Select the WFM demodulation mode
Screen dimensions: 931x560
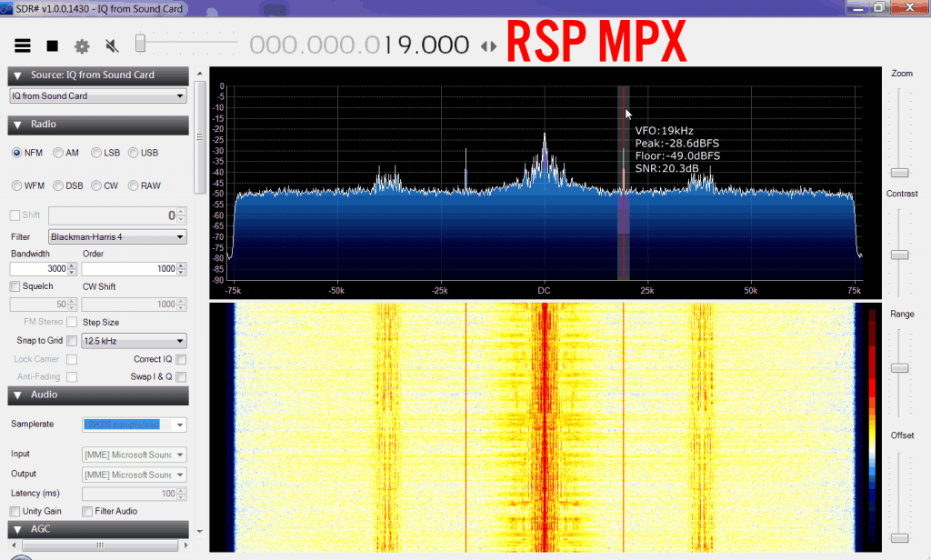coord(17,185)
